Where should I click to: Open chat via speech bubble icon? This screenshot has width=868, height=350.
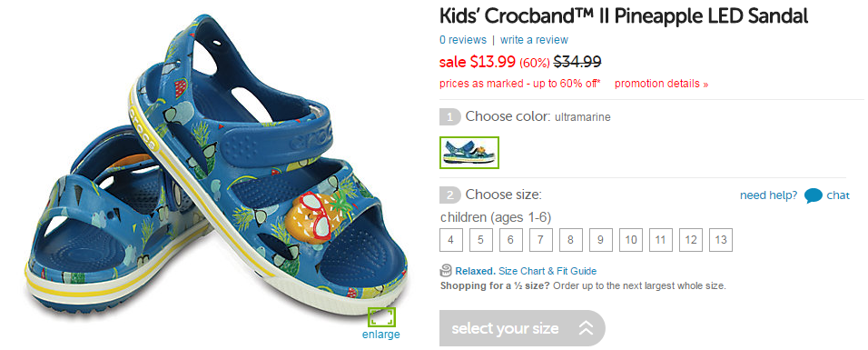point(814,195)
